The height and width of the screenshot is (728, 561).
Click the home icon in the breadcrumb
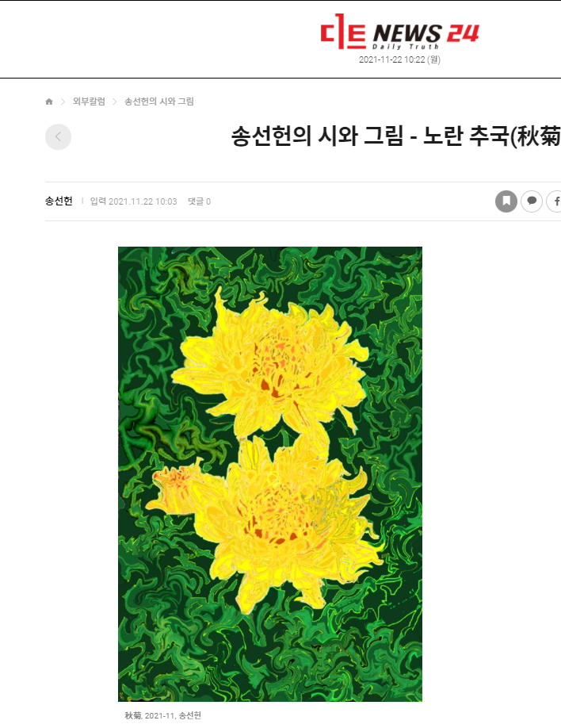point(49,102)
